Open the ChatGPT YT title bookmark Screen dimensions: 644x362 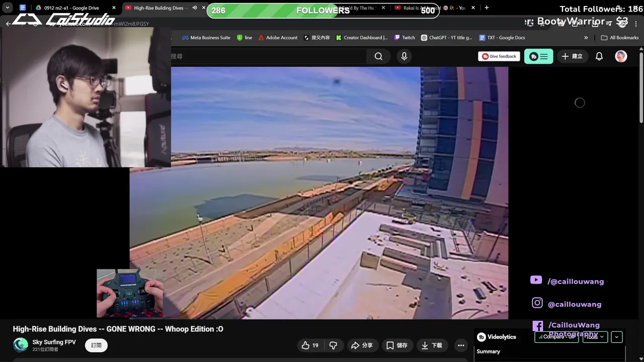(x=447, y=38)
